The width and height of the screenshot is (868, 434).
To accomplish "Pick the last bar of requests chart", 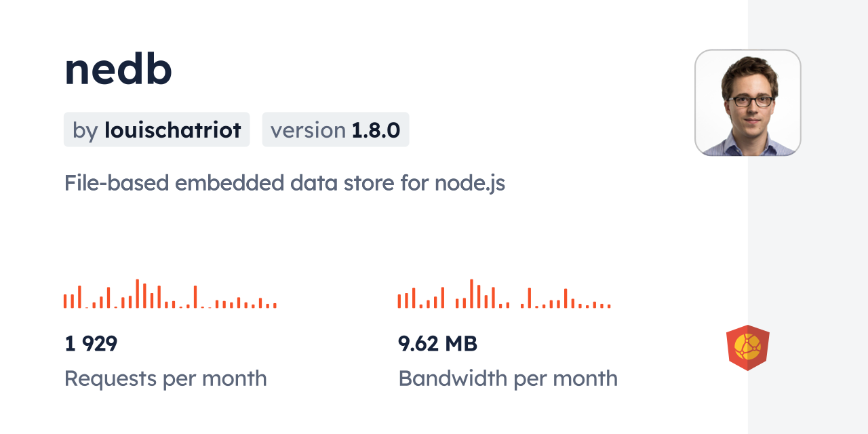I will [275, 306].
